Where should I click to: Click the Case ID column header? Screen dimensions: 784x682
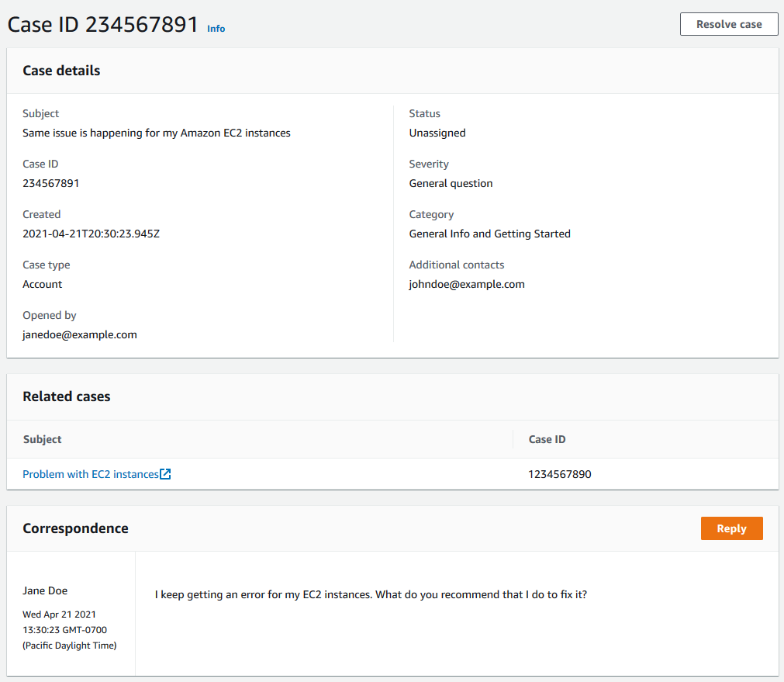546,439
